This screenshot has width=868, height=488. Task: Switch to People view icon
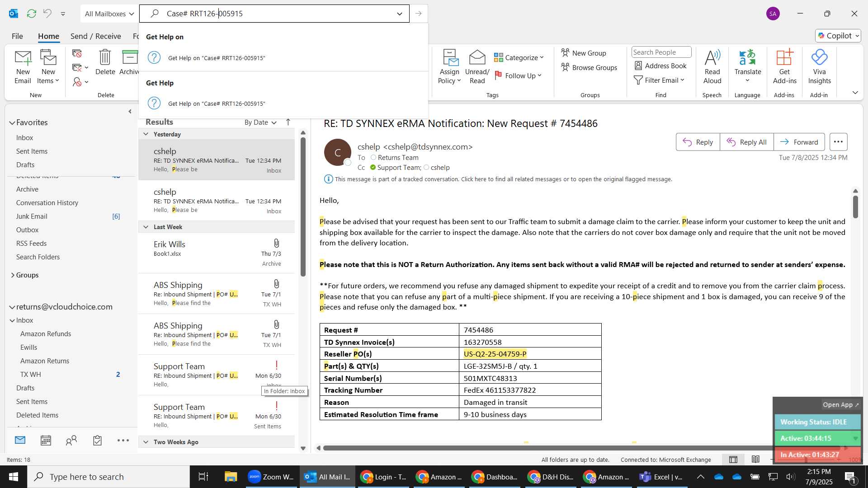click(x=71, y=440)
